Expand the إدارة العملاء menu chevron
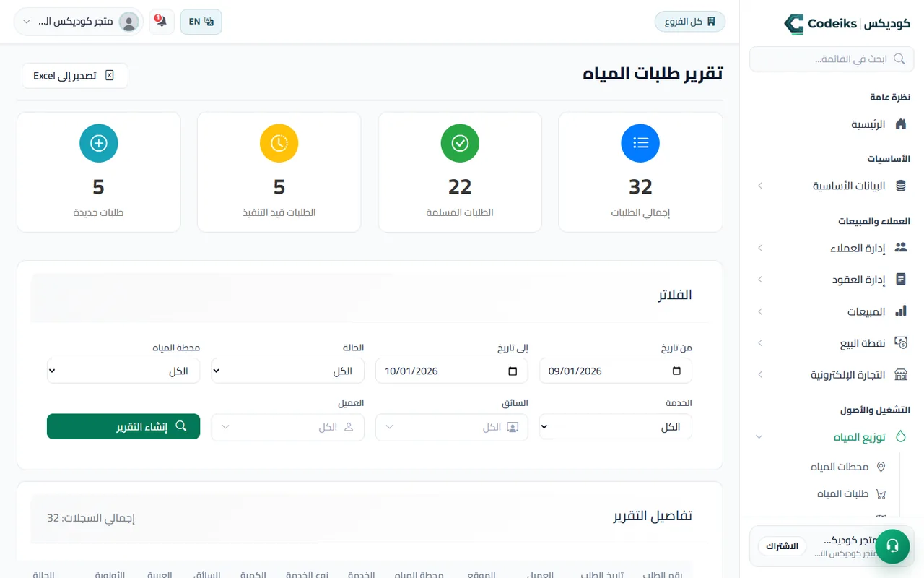Image resolution: width=924 pixels, height=578 pixels. pos(759,248)
